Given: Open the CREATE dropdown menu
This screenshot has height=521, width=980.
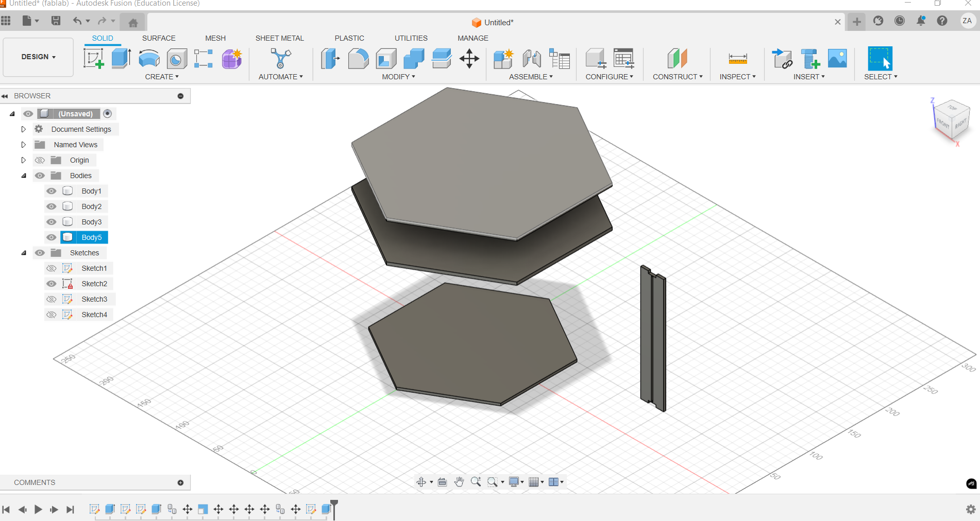Looking at the screenshot, I should (162, 77).
